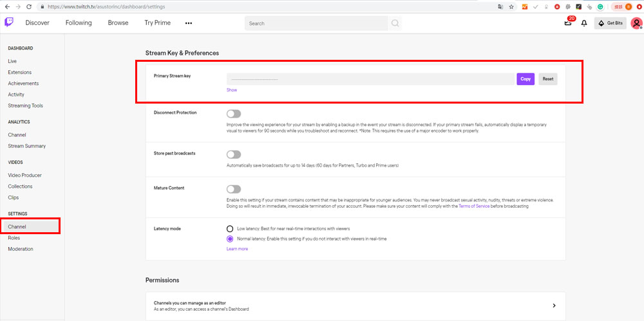Go back in browser history
This screenshot has width=644, height=321.
coord(7,7)
